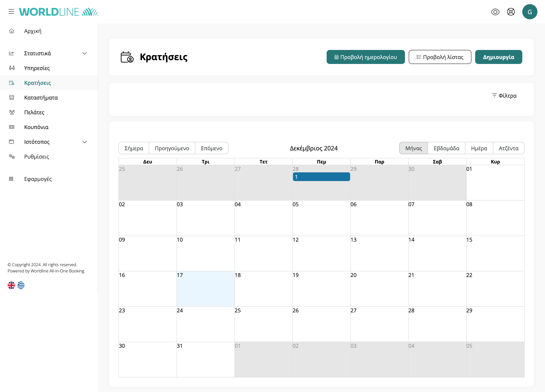Switch language with the UK flag
Screen dimensions: 545x392
coord(11,285)
